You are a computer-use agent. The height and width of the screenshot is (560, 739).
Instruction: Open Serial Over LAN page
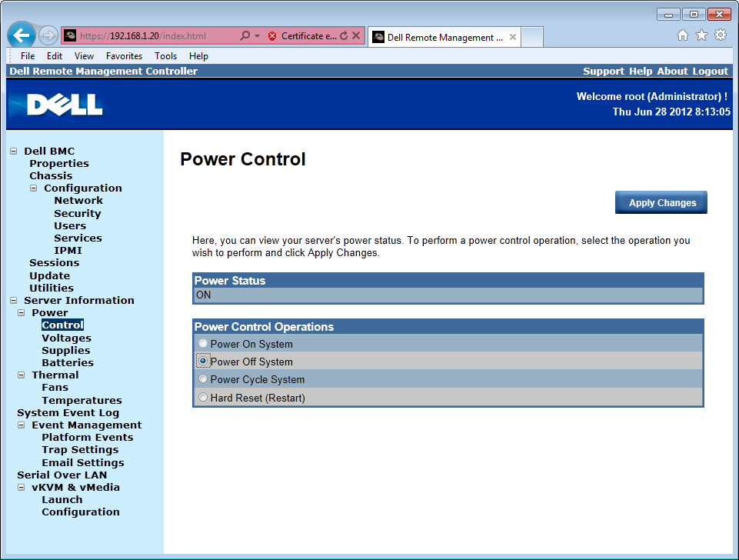[x=62, y=475]
